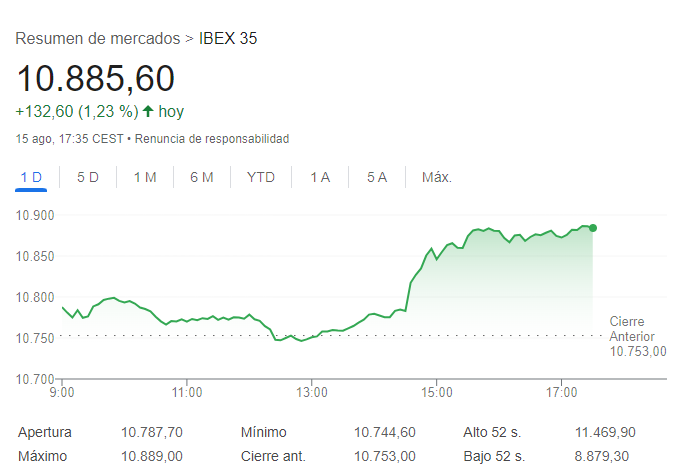690x473 pixels.
Task: Click the Cierre Anterior chart label
Action: [x=638, y=336]
